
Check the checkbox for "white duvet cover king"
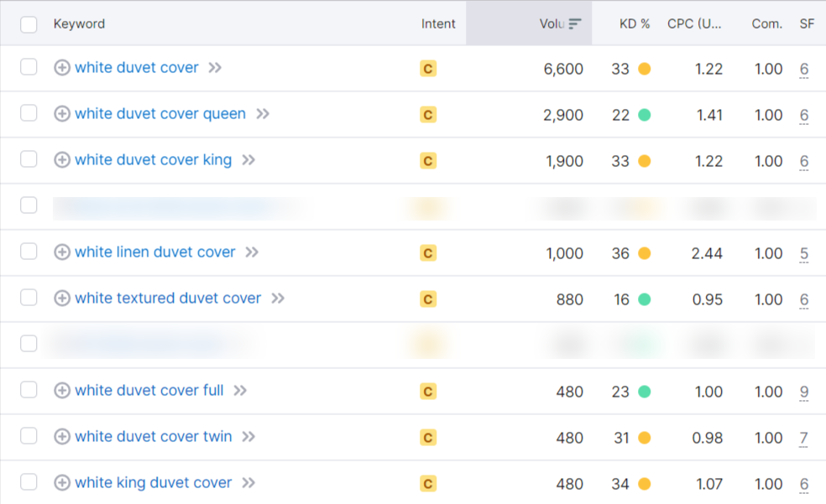28,159
